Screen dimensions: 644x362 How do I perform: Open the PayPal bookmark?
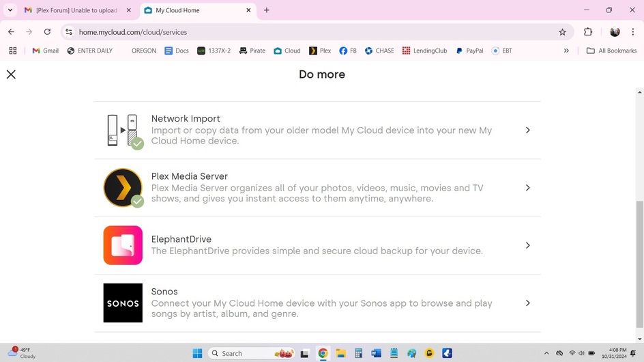coord(469,51)
